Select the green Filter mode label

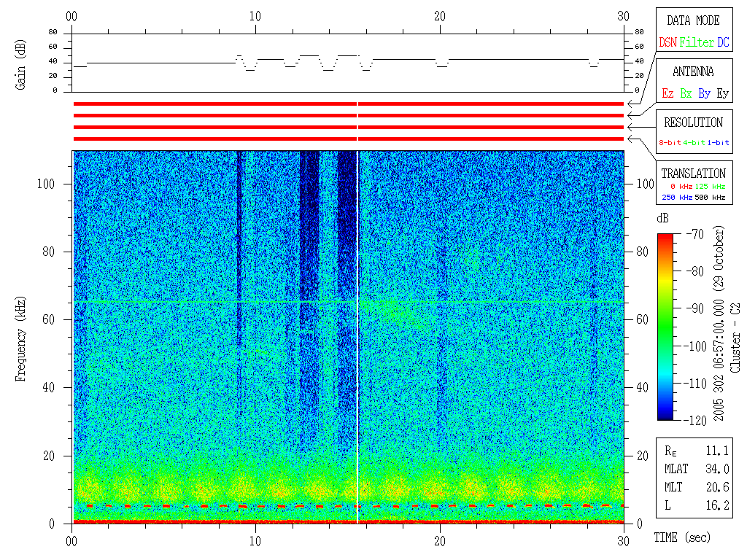coord(697,42)
